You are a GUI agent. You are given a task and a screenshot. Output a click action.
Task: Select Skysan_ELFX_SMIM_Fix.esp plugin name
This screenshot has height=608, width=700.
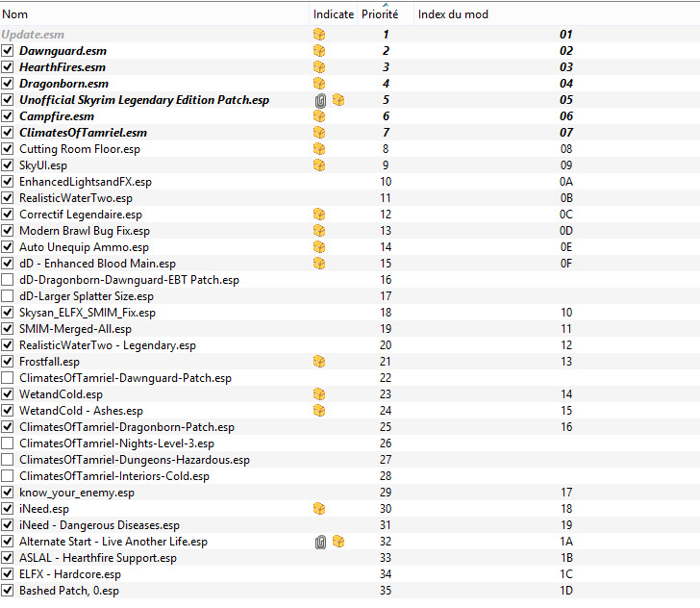[x=87, y=313]
